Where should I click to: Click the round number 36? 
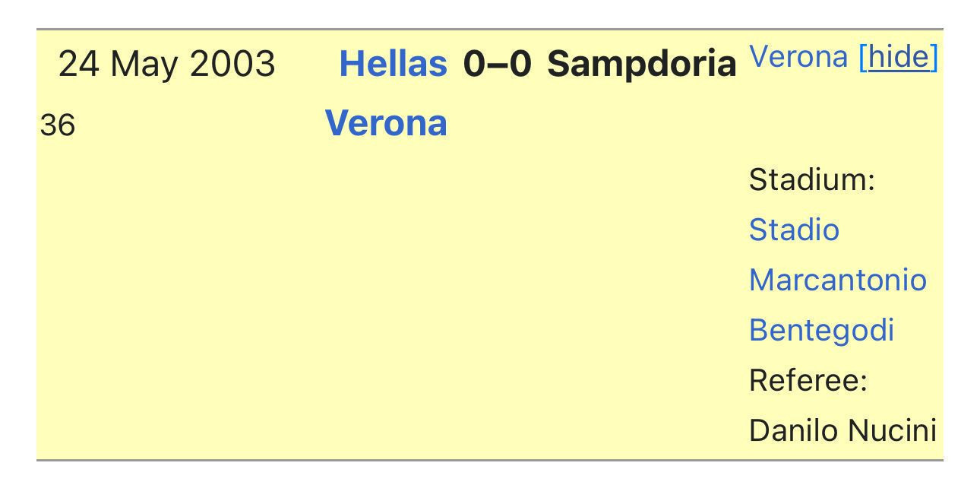click(58, 125)
